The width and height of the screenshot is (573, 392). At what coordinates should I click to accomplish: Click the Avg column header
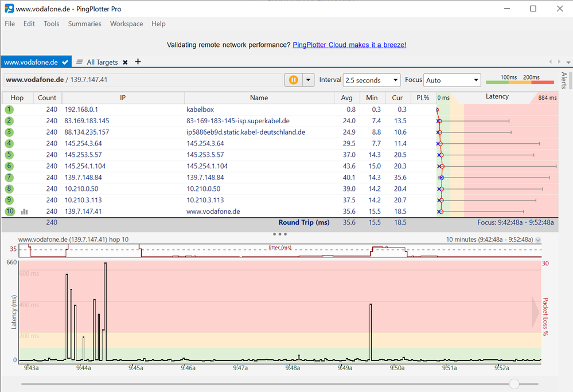tap(347, 98)
